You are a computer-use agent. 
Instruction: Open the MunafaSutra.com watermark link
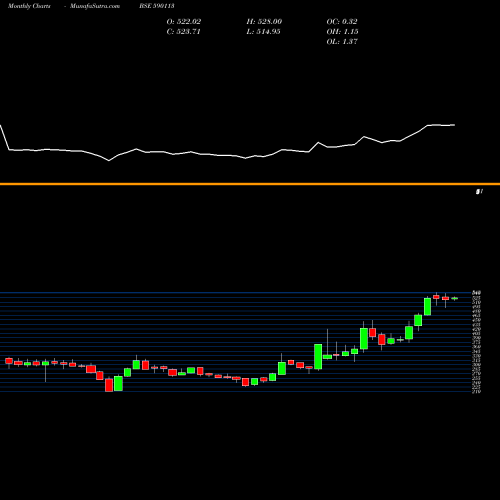click(x=95, y=6)
